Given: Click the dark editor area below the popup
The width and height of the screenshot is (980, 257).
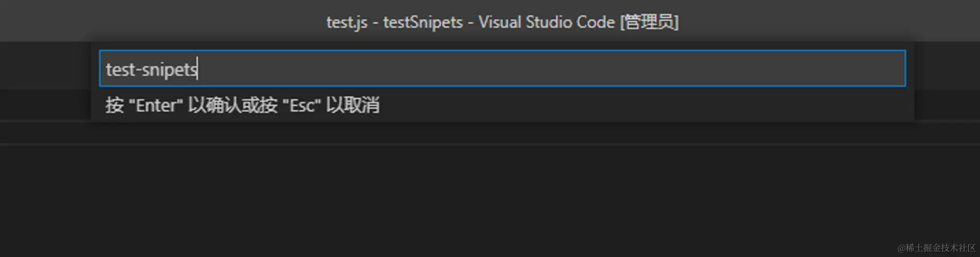Looking at the screenshot, I should tap(490, 196).
